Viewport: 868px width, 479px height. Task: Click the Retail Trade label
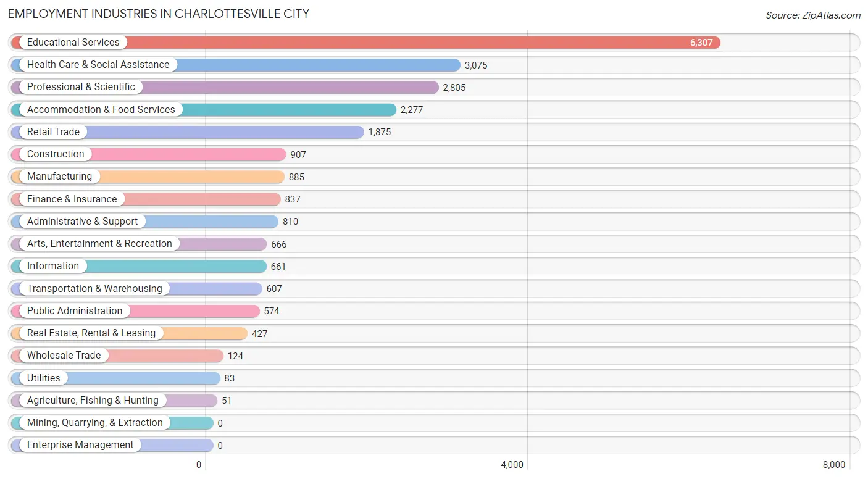coord(53,131)
